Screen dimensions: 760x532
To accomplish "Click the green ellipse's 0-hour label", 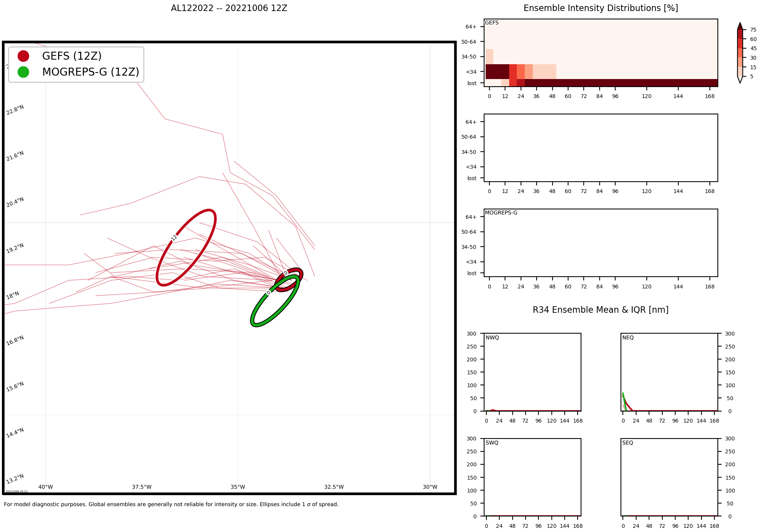I will 269,292.
